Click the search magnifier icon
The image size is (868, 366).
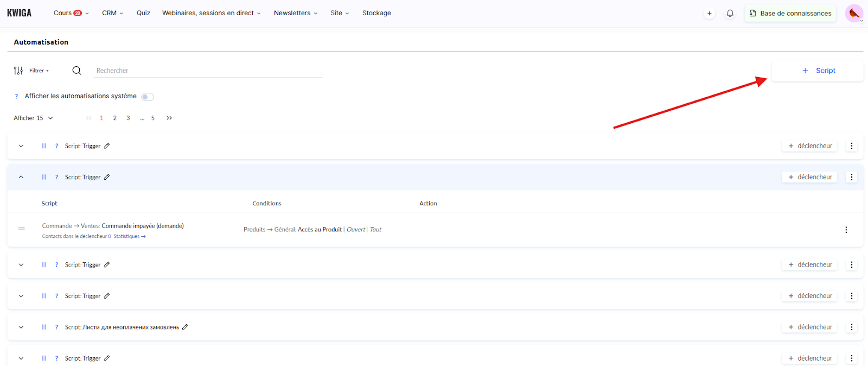(76, 71)
